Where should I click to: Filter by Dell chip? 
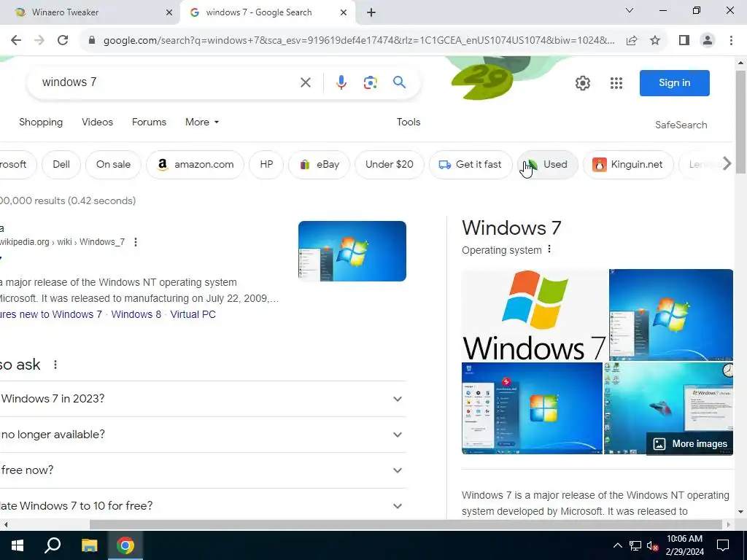61,164
